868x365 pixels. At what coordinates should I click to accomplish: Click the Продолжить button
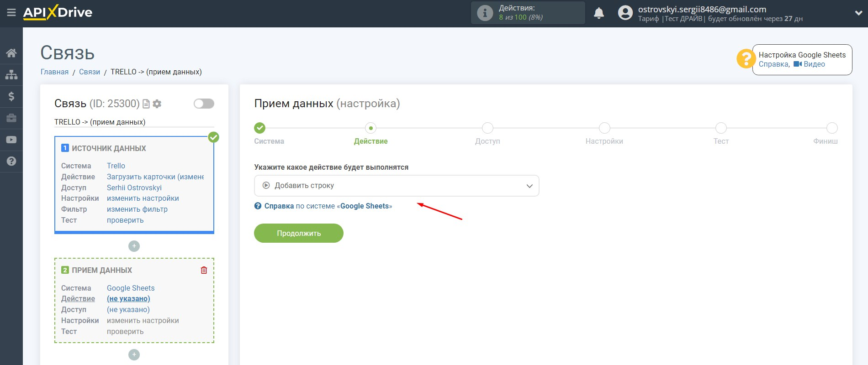coord(299,233)
